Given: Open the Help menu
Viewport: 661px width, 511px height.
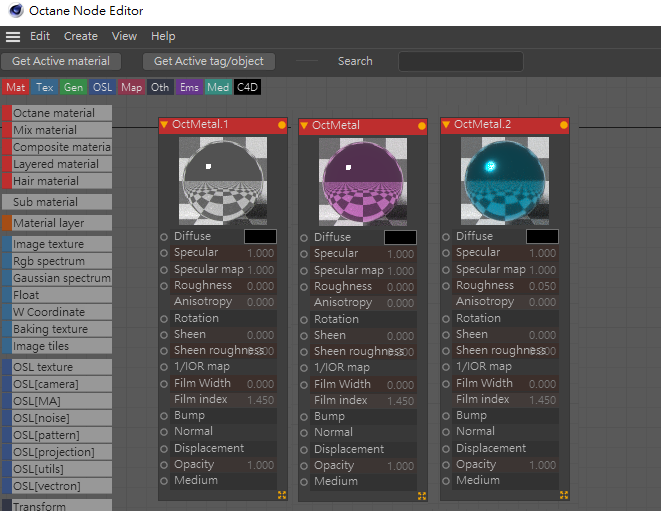Looking at the screenshot, I should tap(163, 36).
